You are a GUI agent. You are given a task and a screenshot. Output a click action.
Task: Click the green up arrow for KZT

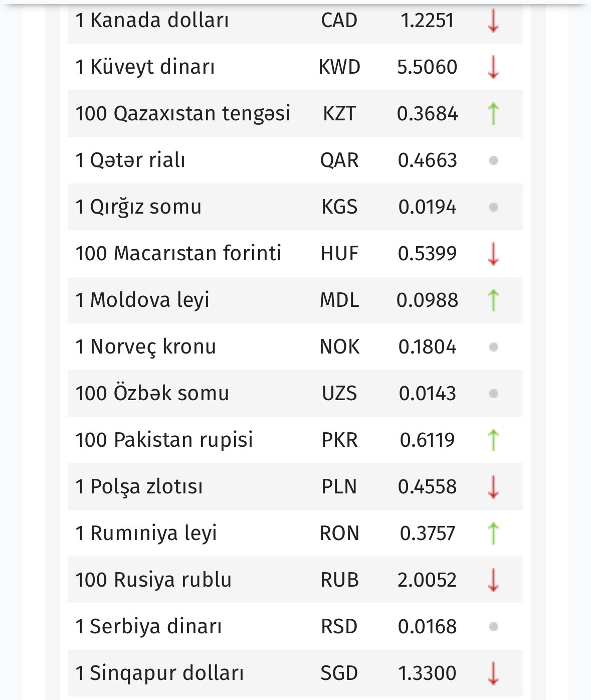click(493, 113)
